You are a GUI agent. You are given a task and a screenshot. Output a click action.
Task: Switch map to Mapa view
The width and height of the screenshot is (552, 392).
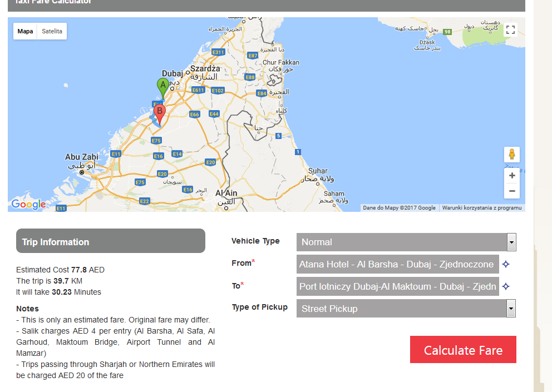click(x=26, y=31)
